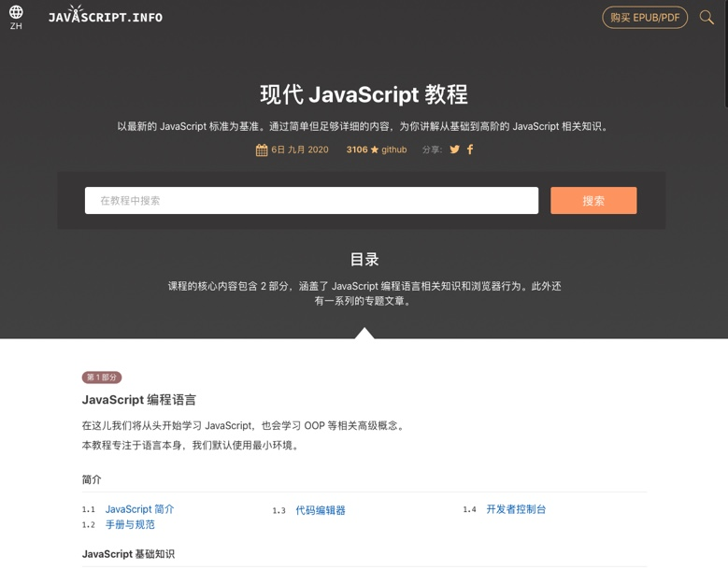Click the calendar icon beside the date
The image size is (728, 570).
(x=262, y=150)
